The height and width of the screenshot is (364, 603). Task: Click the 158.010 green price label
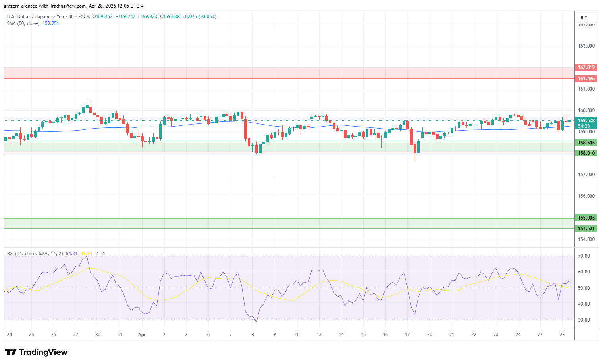click(x=586, y=153)
